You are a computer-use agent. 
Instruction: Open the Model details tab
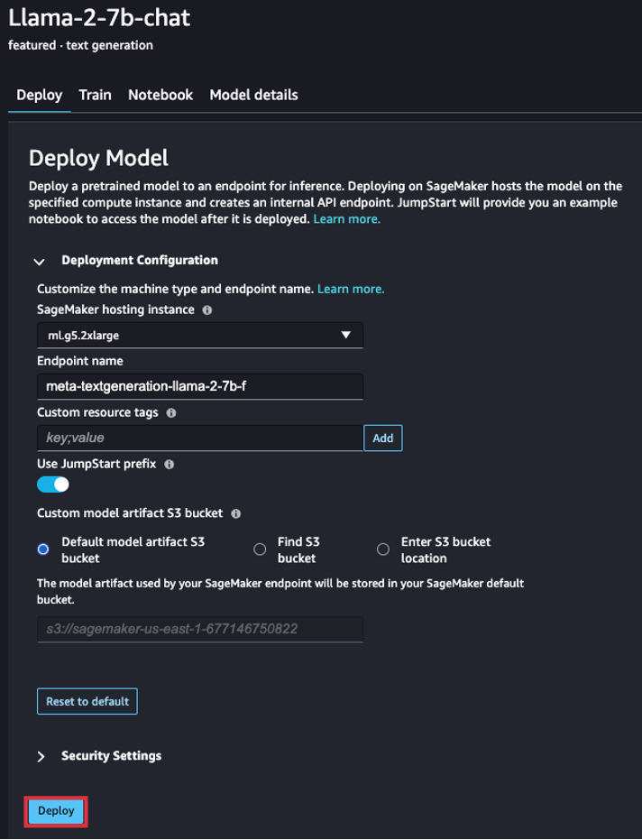pos(253,95)
